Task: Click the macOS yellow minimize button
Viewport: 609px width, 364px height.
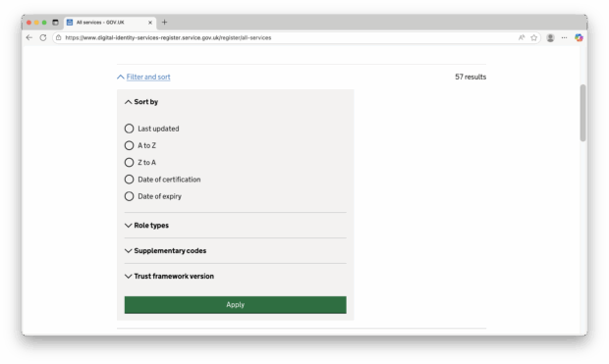Action: click(x=36, y=23)
